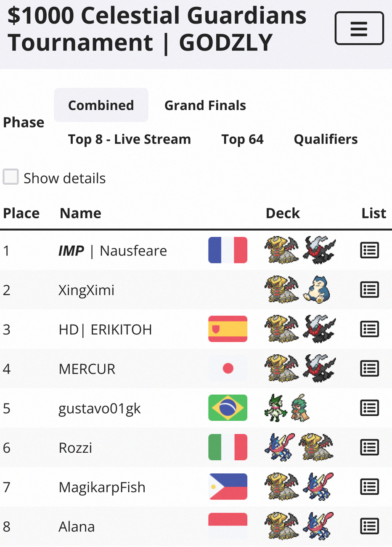The width and height of the screenshot is (392, 547).
Task: Open Alana's decklist icon
Action: pos(369,526)
